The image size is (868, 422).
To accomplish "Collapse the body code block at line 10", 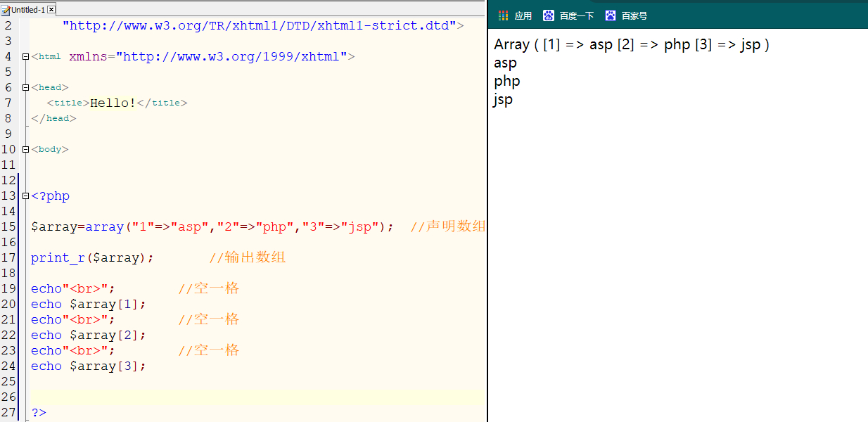I will tap(25, 149).
